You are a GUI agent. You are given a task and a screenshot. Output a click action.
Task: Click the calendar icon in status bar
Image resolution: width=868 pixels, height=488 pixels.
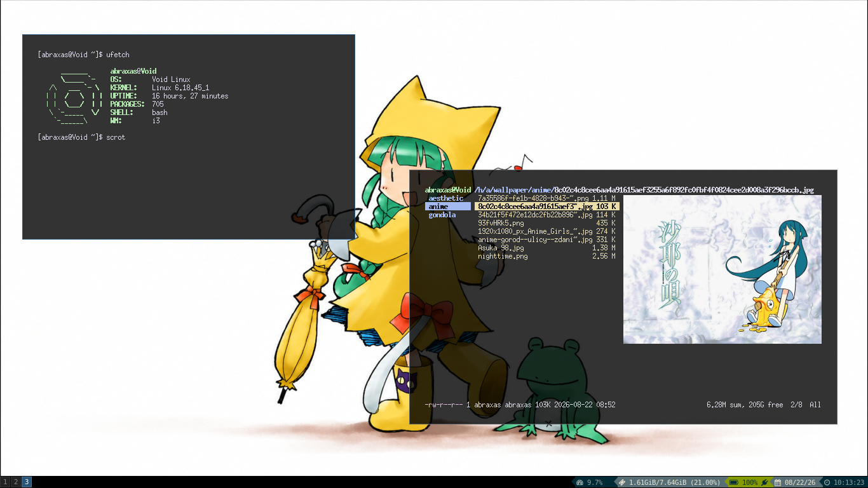tap(778, 482)
